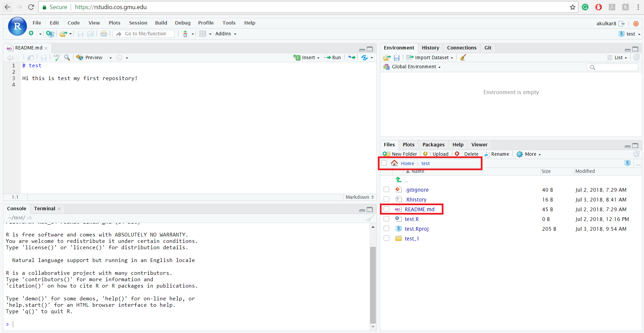Screen dimensions: 644x333
Task: Check the select-all files checkbox
Action: tap(384, 163)
